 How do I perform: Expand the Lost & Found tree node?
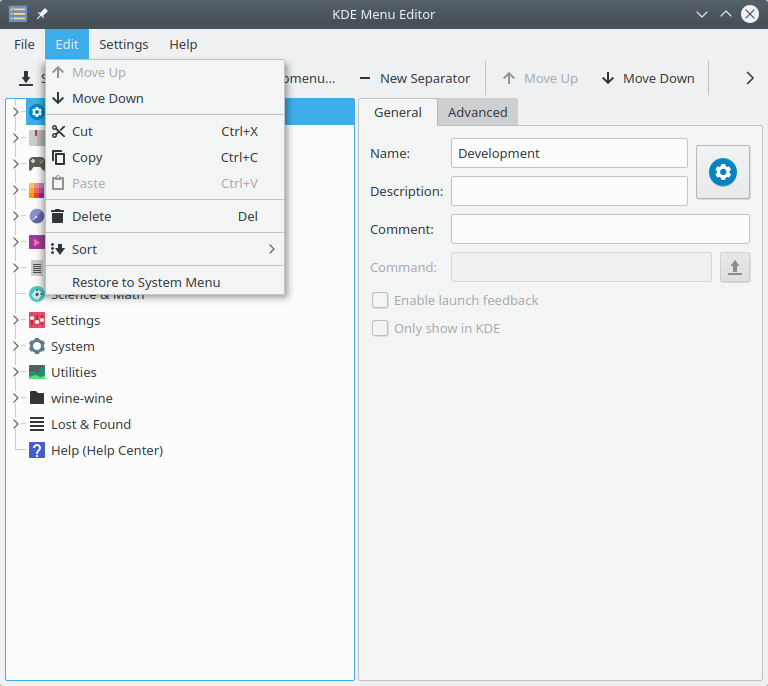click(16, 424)
